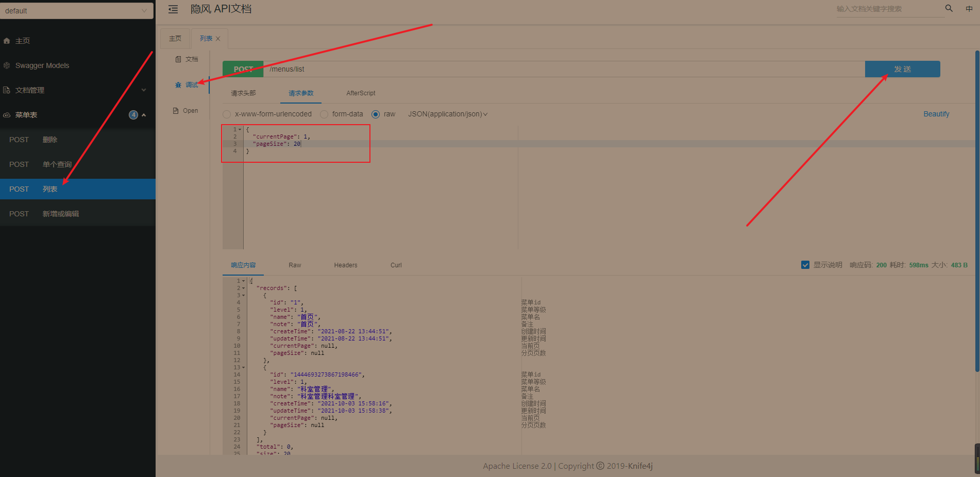Switch to 主页 tab
This screenshot has height=477, width=980.
pyautogui.click(x=175, y=39)
